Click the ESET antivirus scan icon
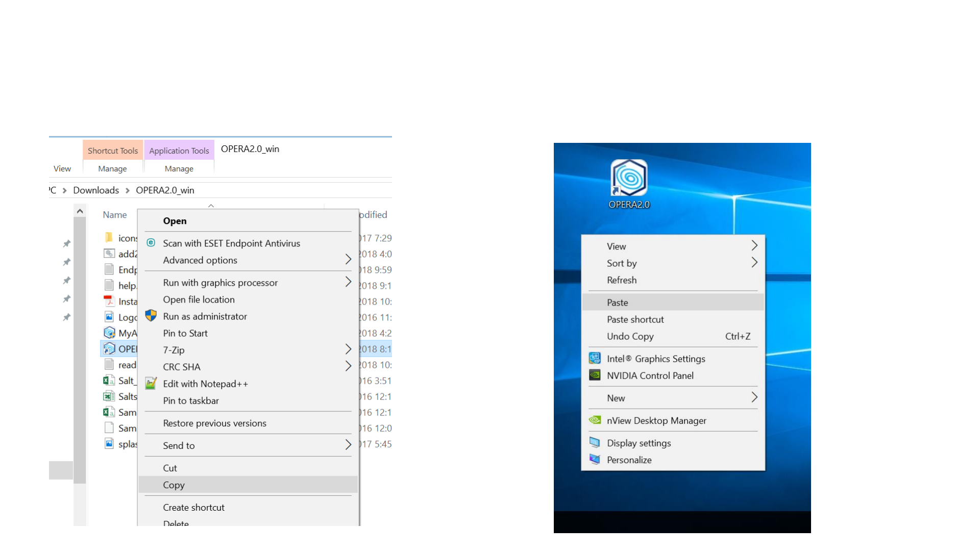The image size is (980, 551). pos(151,243)
